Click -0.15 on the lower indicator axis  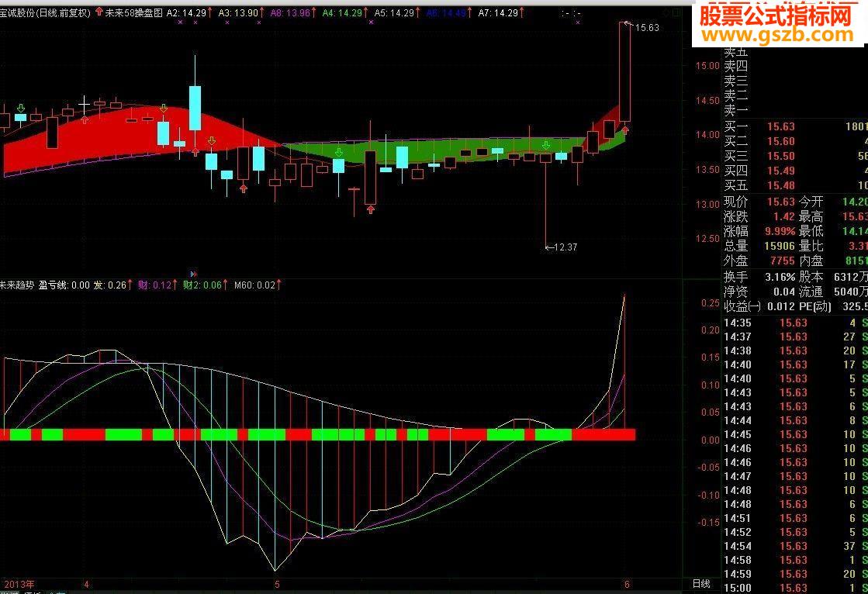pyautogui.click(x=708, y=523)
